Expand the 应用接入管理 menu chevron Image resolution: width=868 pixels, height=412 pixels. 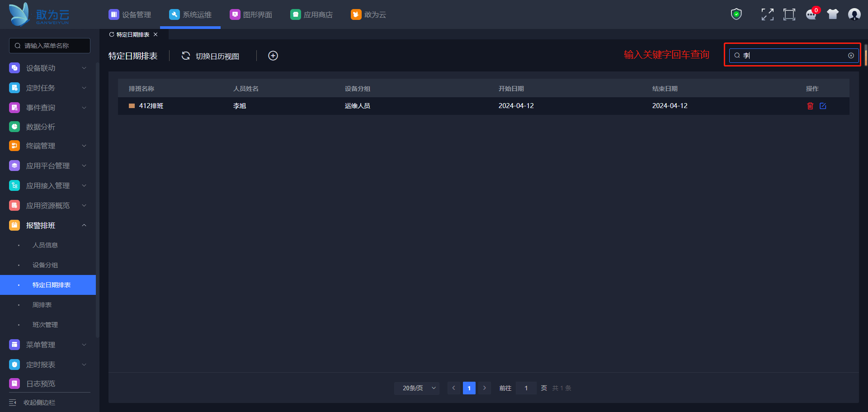point(84,185)
